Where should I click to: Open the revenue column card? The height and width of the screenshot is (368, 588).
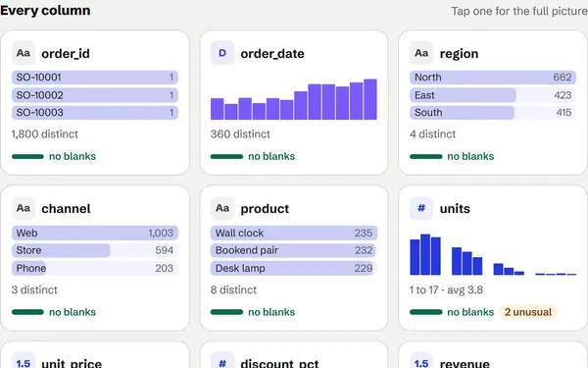493,354
